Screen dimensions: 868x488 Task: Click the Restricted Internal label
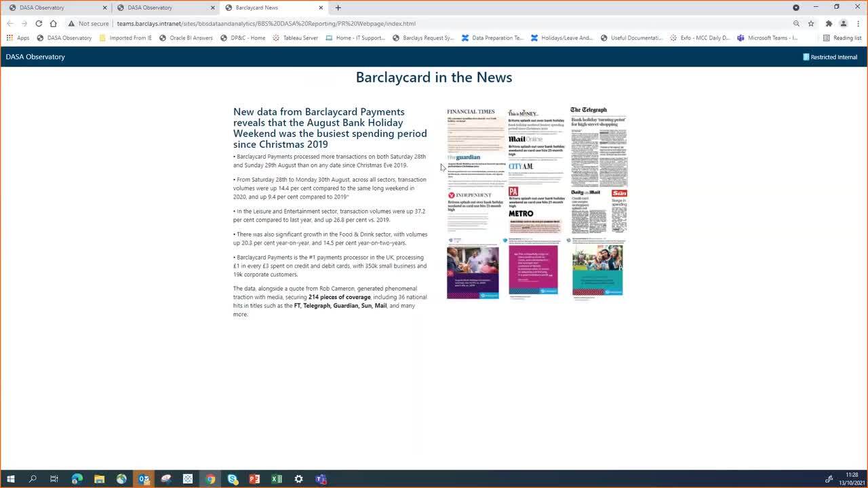pos(830,57)
